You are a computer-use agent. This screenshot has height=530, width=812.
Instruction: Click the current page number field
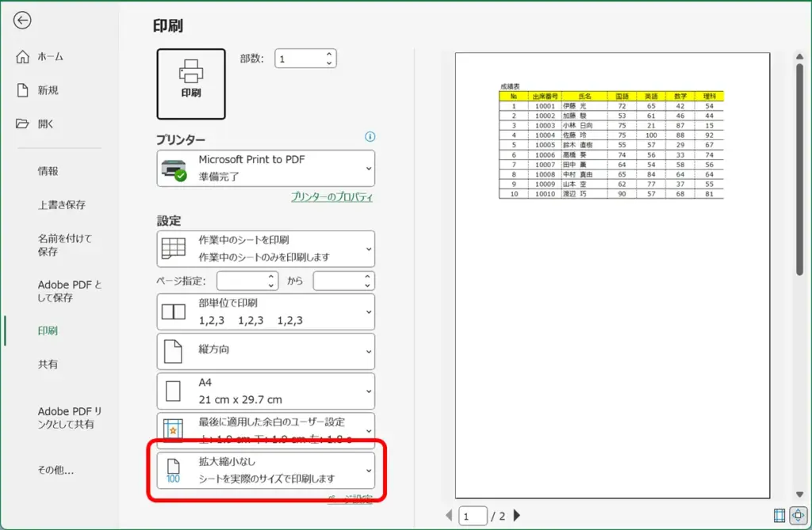(473, 517)
